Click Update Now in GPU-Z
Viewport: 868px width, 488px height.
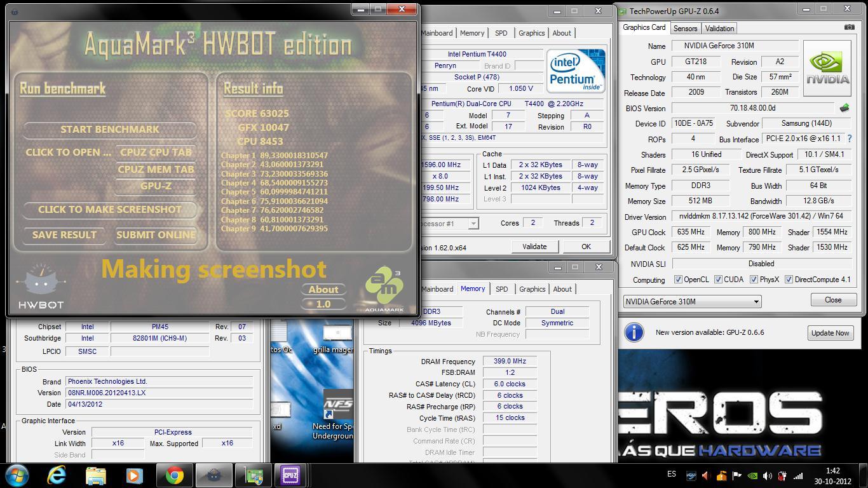(829, 333)
